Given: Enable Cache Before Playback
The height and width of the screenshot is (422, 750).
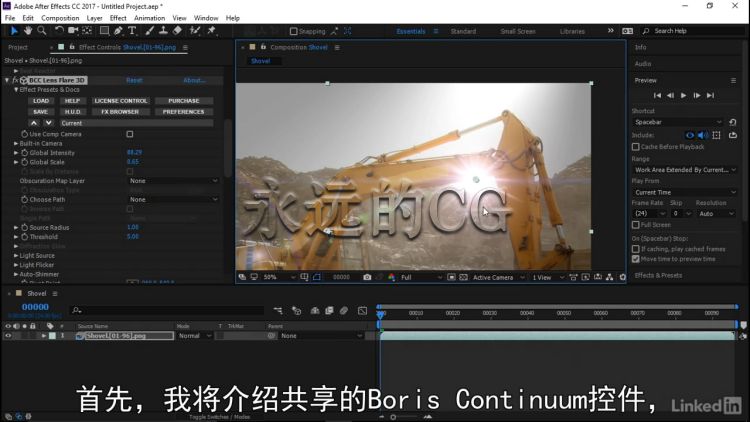Looking at the screenshot, I should pos(636,146).
